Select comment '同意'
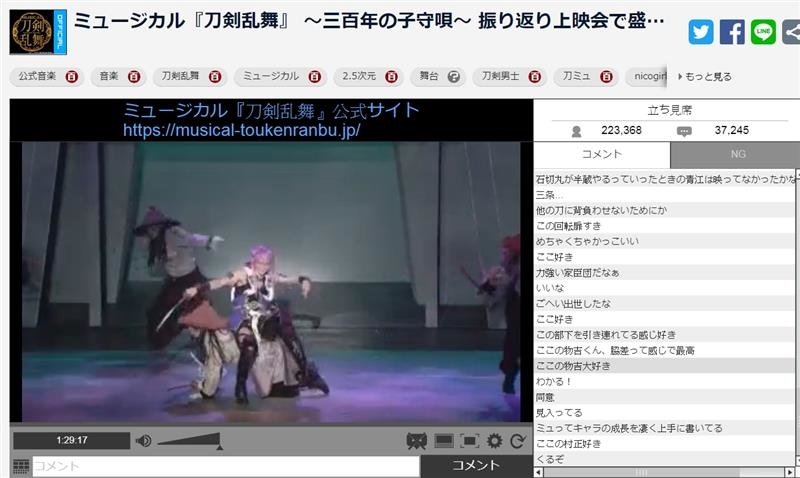800x478 pixels. (664, 397)
